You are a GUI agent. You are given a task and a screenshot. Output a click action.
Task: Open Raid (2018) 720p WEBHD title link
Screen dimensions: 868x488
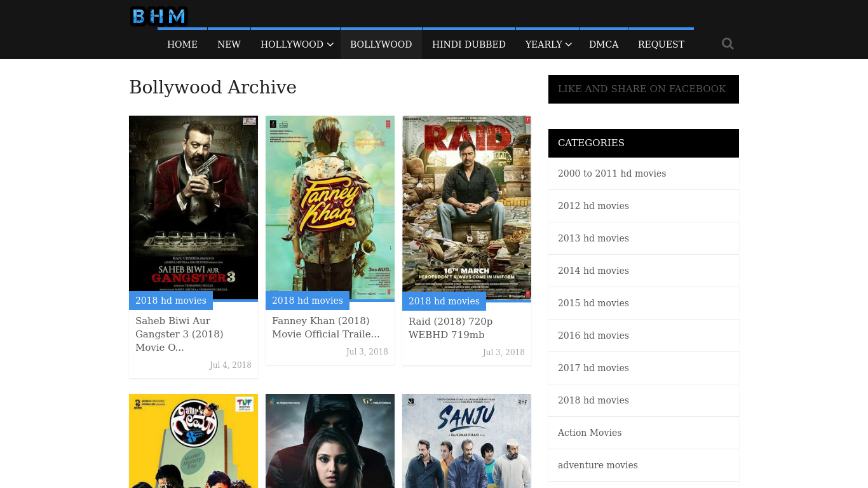tap(451, 328)
